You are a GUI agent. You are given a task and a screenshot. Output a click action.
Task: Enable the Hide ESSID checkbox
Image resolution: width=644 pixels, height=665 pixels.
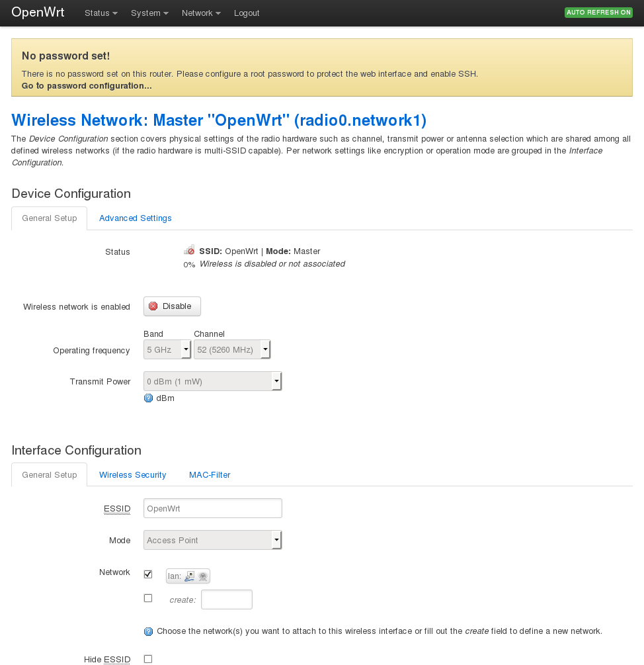click(x=148, y=659)
